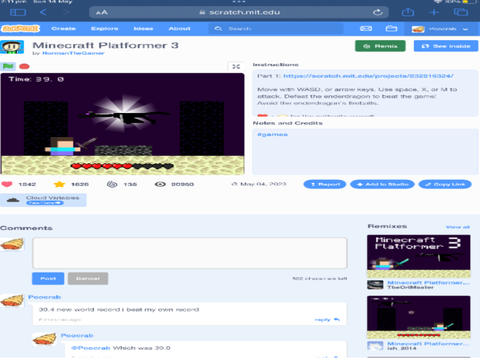This screenshot has height=360, width=480.
Task: Click into the comment text box
Action: click(190, 253)
